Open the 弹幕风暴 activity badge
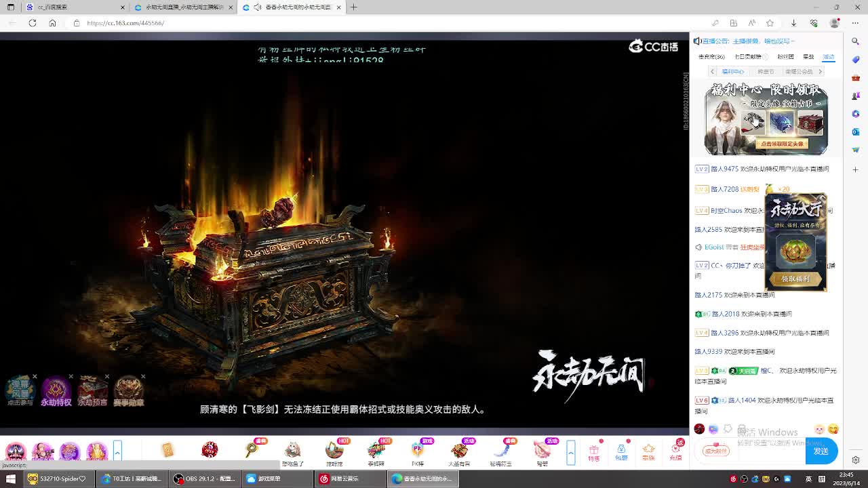868x488 pixels. click(20, 392)
